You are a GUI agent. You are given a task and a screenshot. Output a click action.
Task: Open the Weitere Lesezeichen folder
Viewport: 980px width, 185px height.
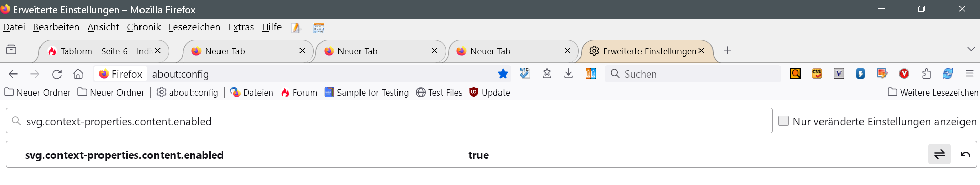(x=933, y=92)
